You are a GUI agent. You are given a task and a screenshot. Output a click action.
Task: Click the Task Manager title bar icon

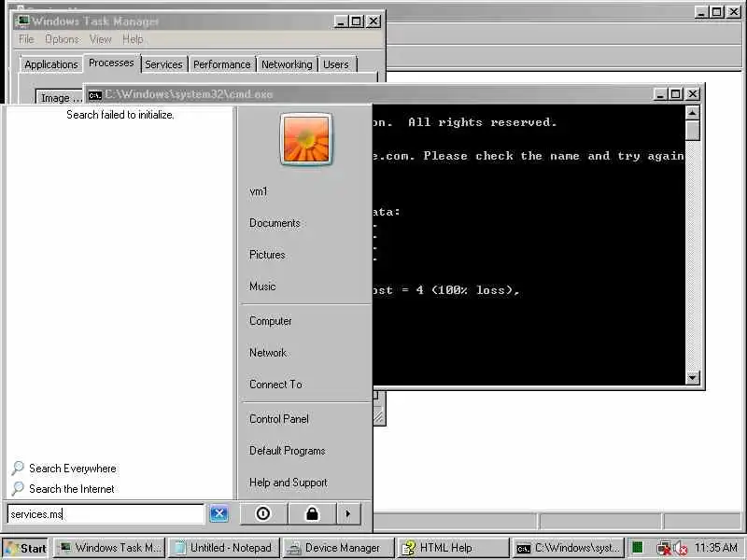point(22,21)
